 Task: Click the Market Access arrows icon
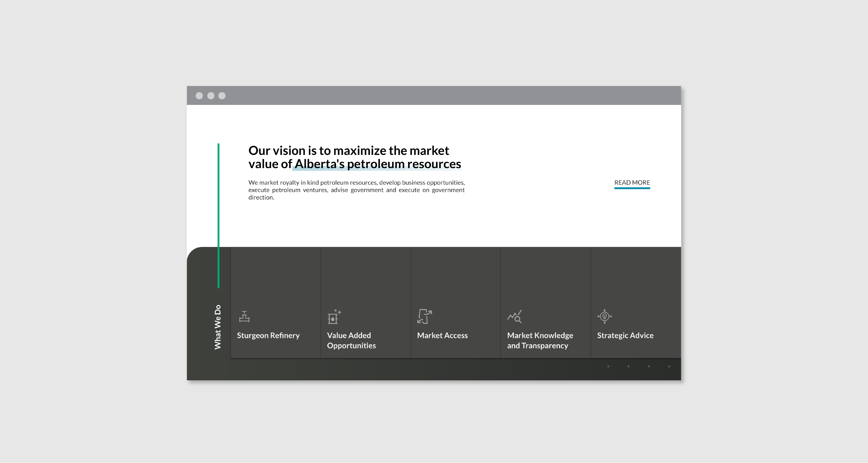tap(424, 316)
